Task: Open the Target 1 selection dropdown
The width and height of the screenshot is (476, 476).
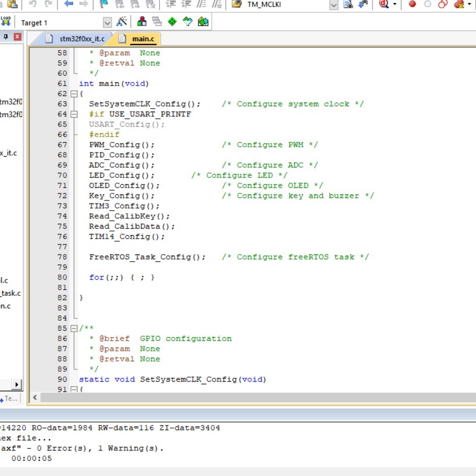Action: (x=107, y=22)
